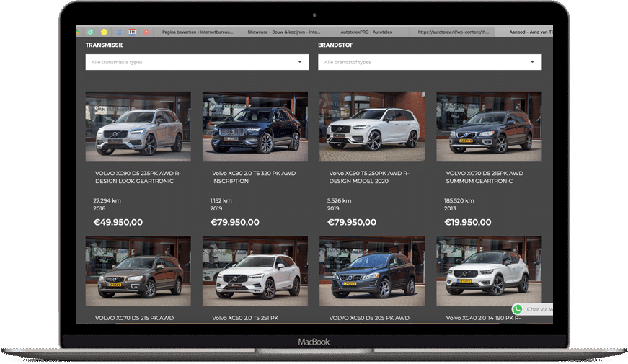
Task: Click the WhatsApp chat icon
Action: [x=518, y=309]
